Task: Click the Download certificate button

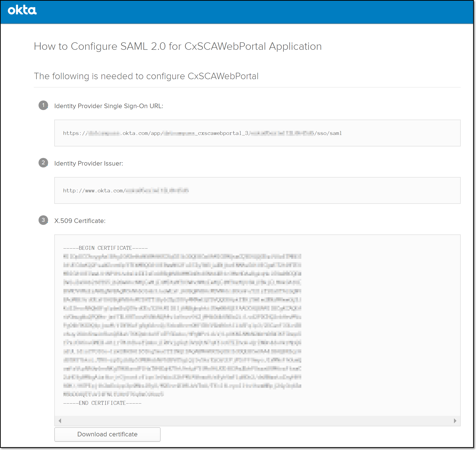Action: click(107, 434)
